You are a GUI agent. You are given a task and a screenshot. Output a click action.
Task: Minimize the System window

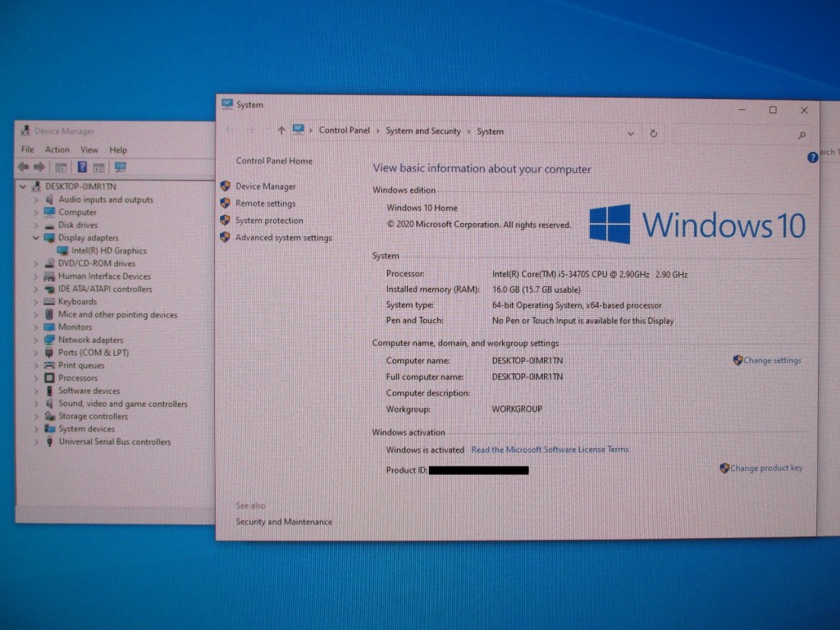click(x=742, y=110)
